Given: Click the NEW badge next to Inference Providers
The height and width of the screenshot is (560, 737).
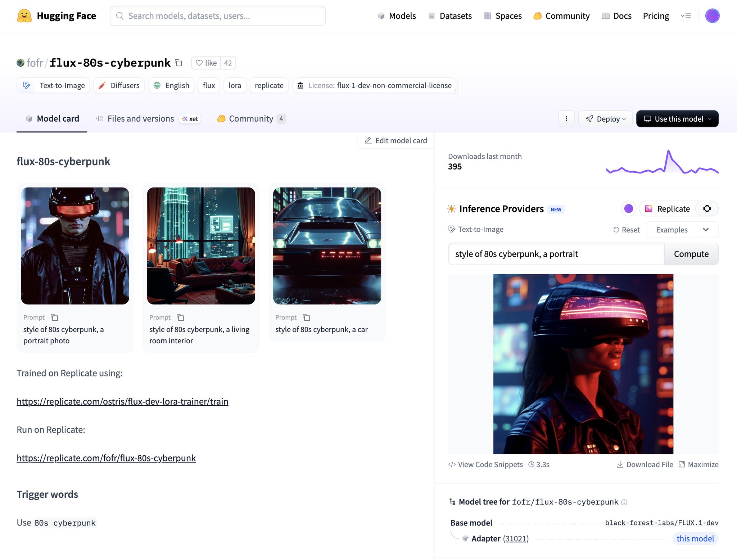Looking at the screenshot, I should click(556, 209).
